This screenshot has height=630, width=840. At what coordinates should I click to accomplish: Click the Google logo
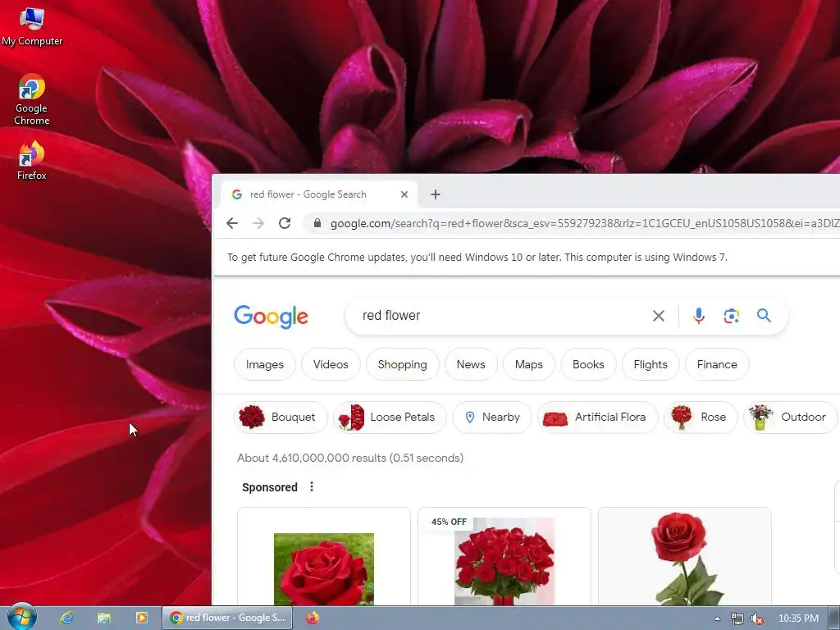pos(271,316)
